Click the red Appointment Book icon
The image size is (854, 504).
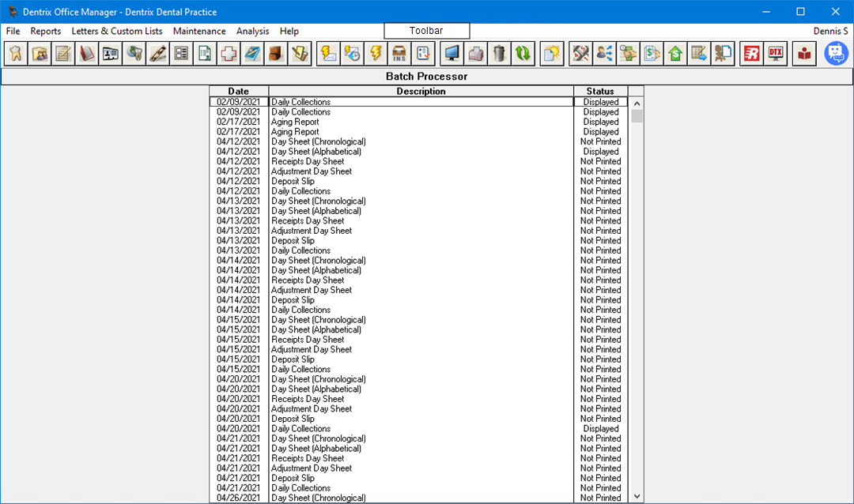(x=87, y=54)
